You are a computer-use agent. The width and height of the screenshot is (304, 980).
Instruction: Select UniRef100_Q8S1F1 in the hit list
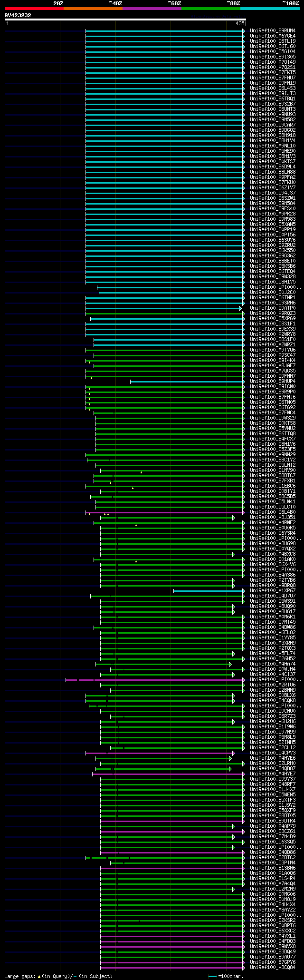tap(273, 323)
